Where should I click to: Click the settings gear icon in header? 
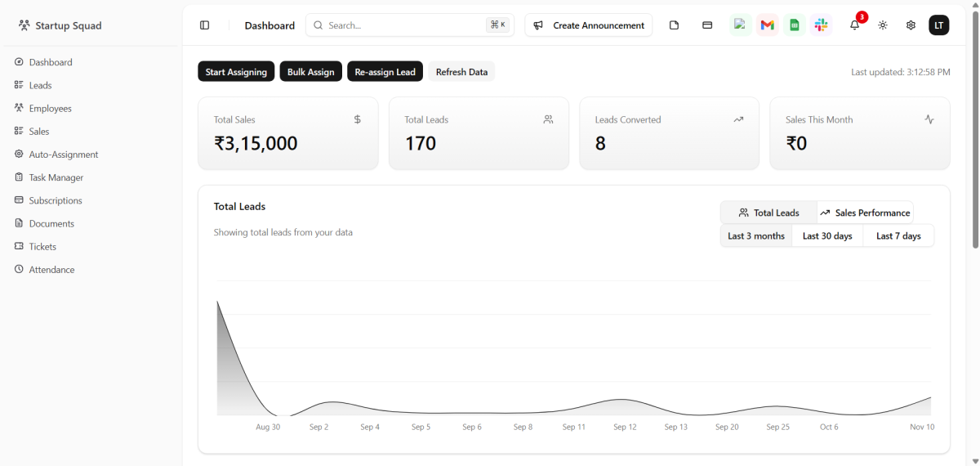(x=911, y=25)
